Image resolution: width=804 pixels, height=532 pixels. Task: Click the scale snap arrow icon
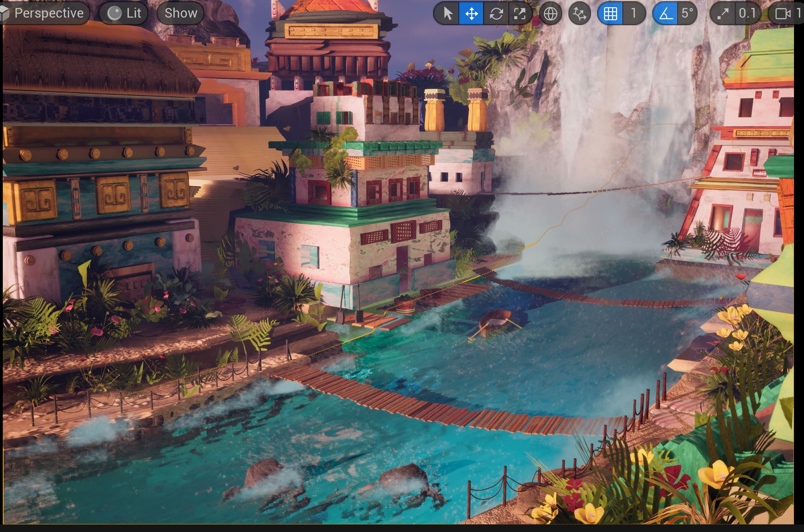[722, 14]
